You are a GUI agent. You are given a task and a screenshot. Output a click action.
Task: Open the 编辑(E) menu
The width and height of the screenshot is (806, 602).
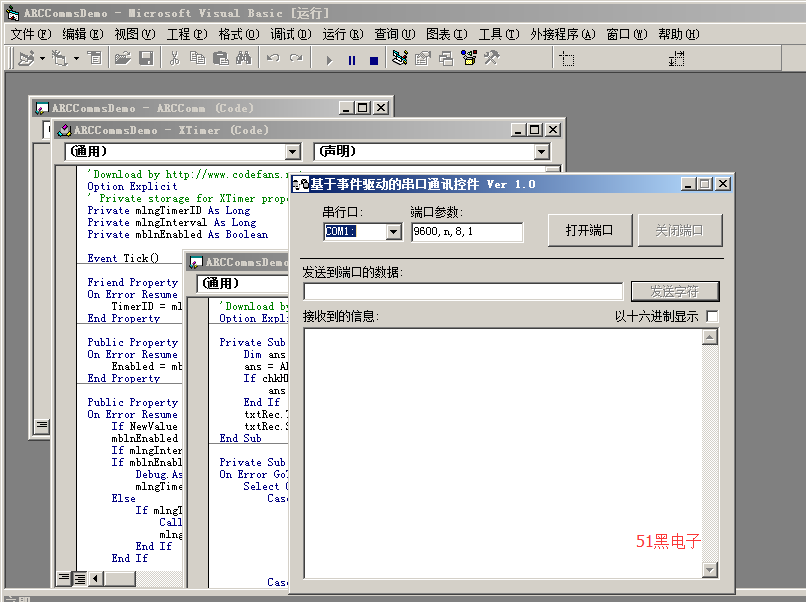pyautogui.click(x=82, y=34)
